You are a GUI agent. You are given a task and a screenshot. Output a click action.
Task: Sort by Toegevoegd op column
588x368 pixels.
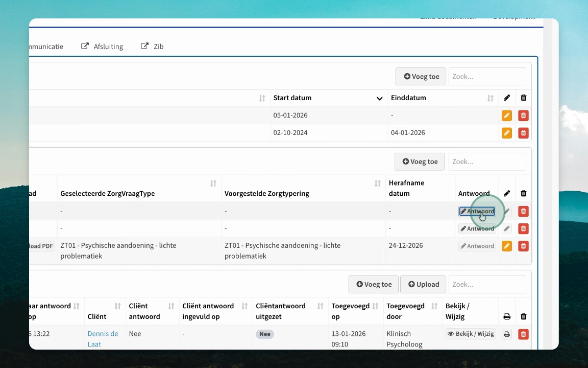375,306
